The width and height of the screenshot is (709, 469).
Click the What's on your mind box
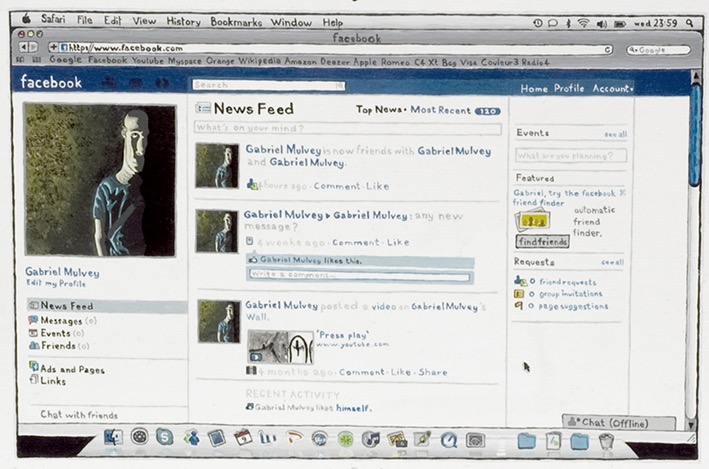pyautogui.click(x=348, y=128)
